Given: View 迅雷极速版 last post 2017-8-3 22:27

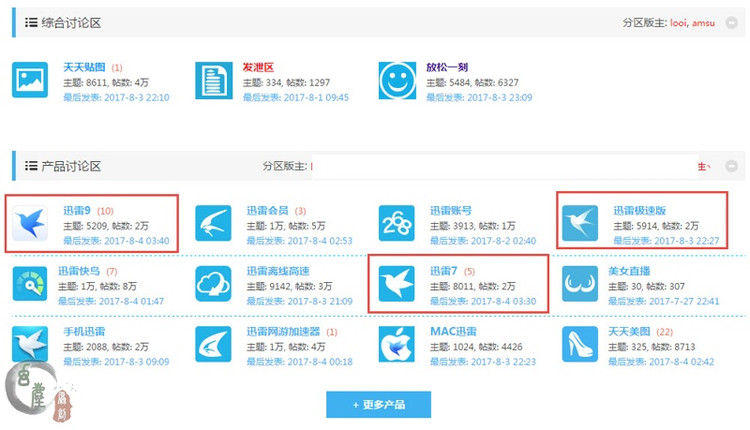Looking at the screenshot, I should click(666, 241).
